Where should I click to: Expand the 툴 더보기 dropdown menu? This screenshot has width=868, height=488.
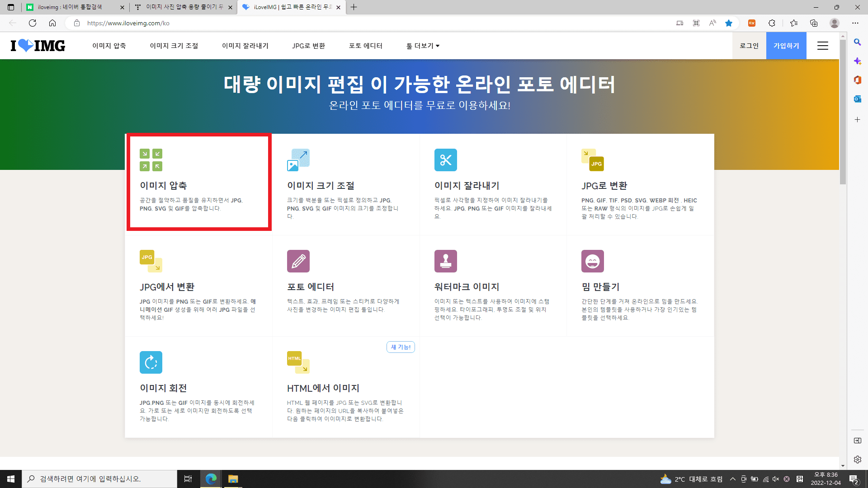tap(423, 46)
